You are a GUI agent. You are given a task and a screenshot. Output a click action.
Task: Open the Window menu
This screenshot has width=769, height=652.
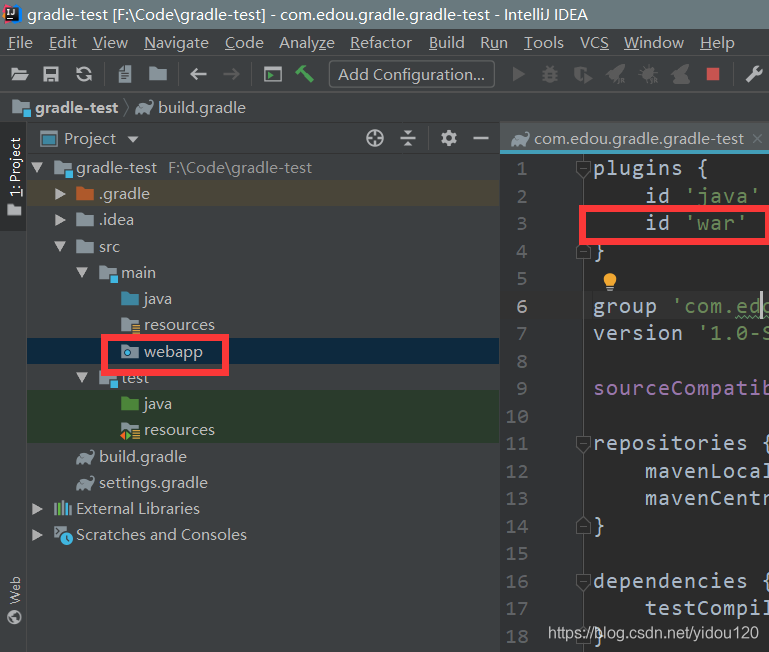[x=654, y=43]
